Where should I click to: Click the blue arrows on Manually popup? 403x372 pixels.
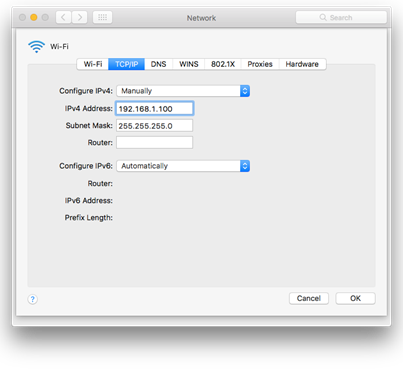(x=245, y=91)
